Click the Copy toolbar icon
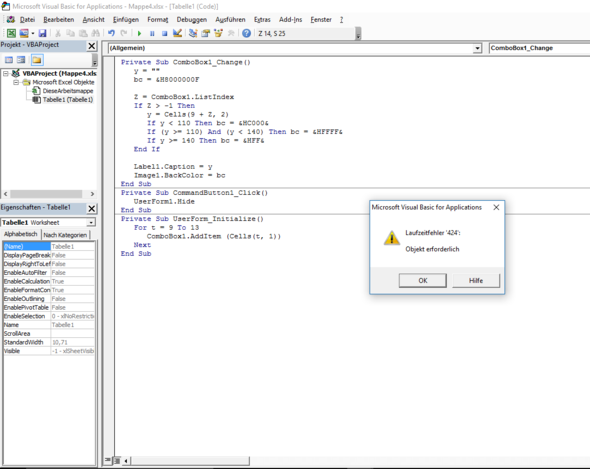Viewport: 590px width, 469px height. [x=70, y=33]
